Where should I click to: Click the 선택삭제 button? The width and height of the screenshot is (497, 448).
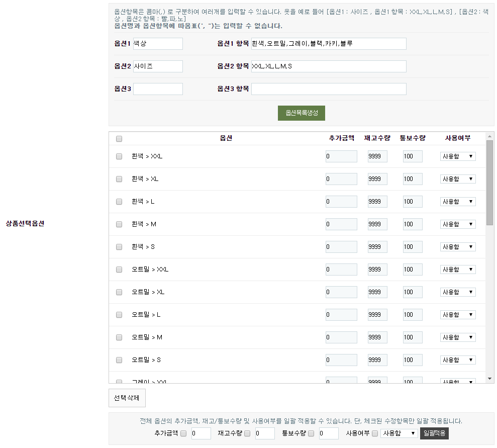[x=127, y=398]
